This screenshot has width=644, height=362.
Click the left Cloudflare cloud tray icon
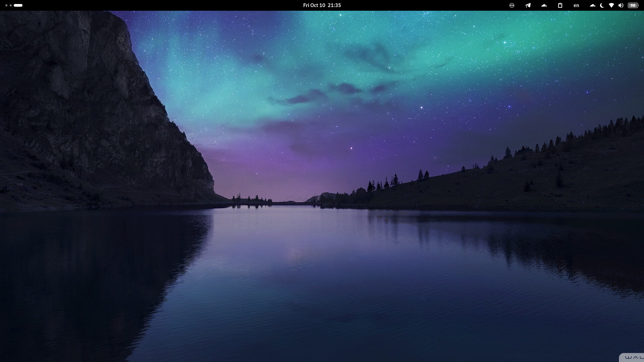pyautogui.click(x=544, y=5)
